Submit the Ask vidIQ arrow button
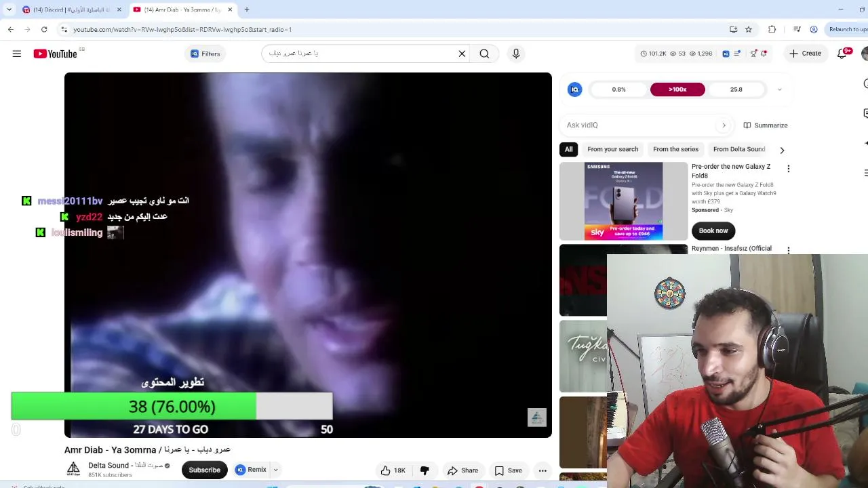Image resolution: width=868 pixels, height=488 pixels. pyautogui.click(x=724, y=125)
